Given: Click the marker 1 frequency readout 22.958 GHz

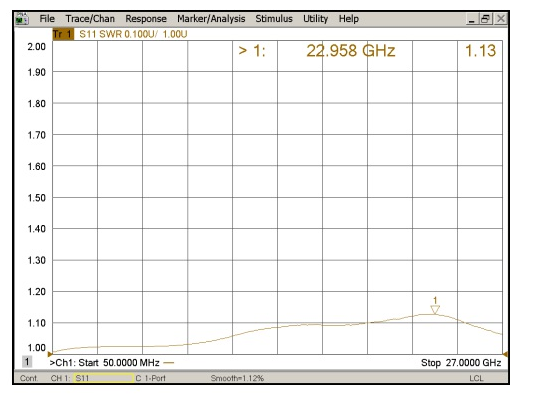Looking at the screenshot, I should 350,51.
